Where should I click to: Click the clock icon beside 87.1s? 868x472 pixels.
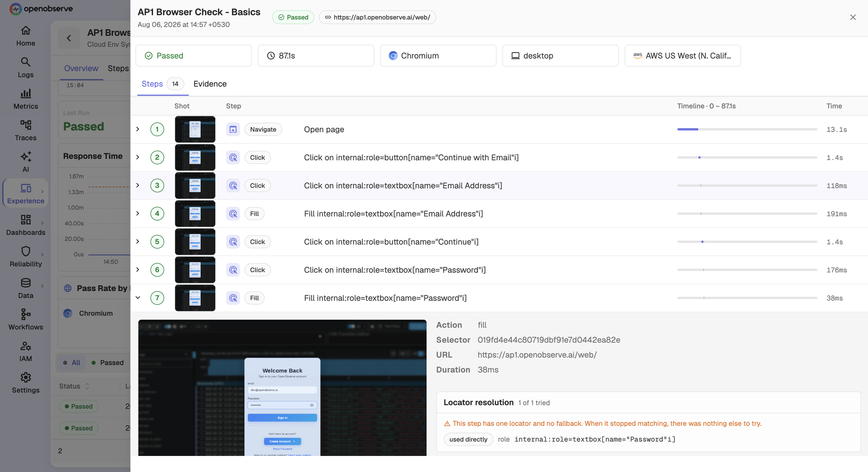(x=271, y=56)
